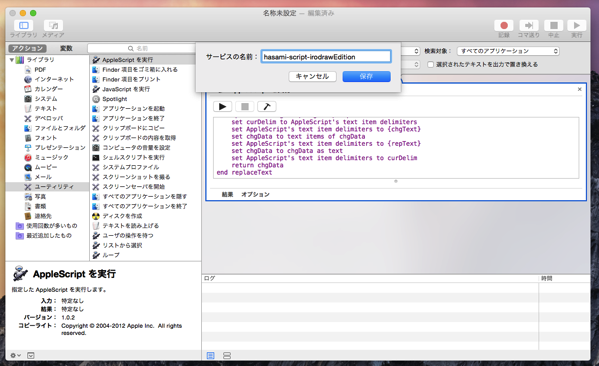Click the Step toolbar button
This screenshot has width=599, height=366.
click(529, 26)
